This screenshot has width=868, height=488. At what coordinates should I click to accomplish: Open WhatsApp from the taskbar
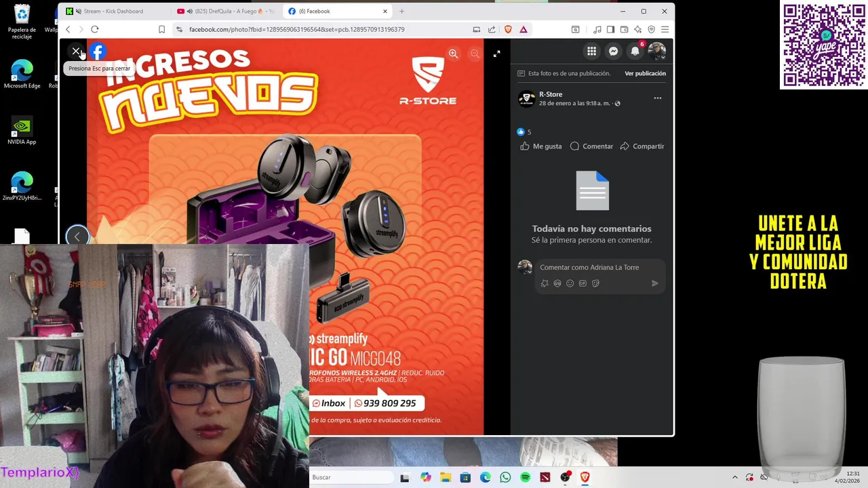pos(505,478)
